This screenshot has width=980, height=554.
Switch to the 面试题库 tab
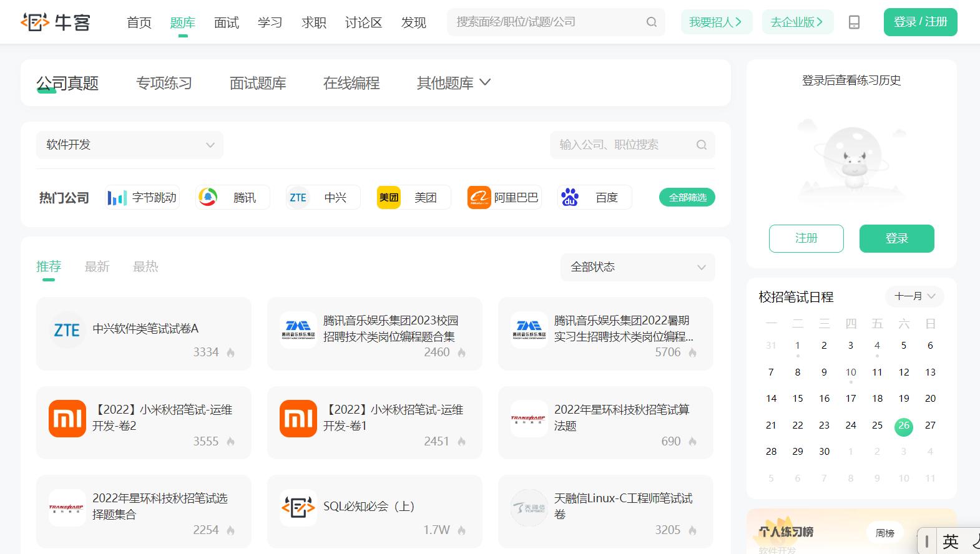pos(258,83)
